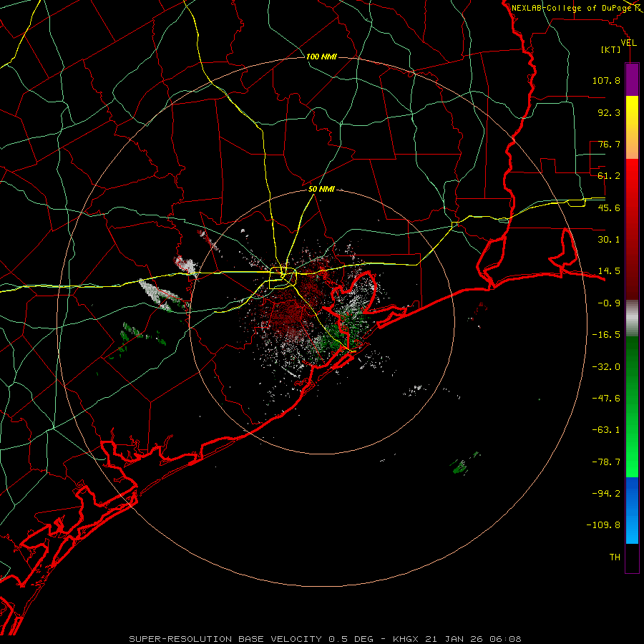Image resolution: width=644 pixels, height=644 pixels.
Task: Click the -109.8 velocity scale value
Action: (x=603, y=525)
